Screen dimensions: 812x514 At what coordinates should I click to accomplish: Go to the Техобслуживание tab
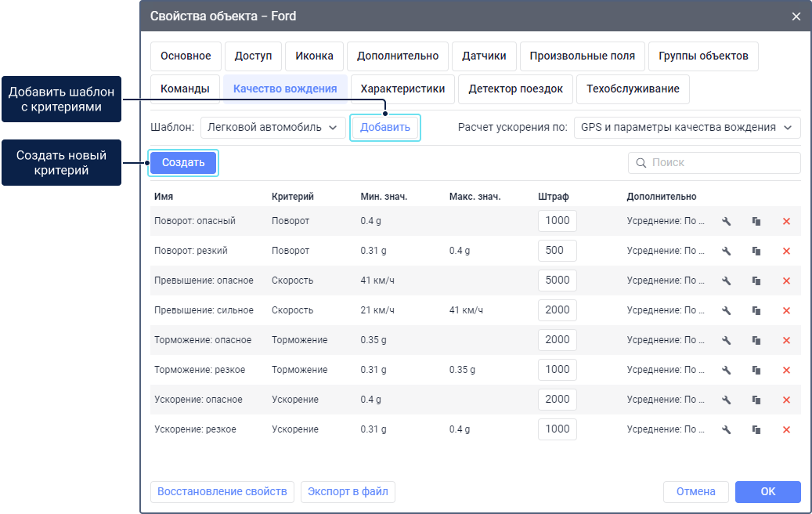(x=633, y=89)
